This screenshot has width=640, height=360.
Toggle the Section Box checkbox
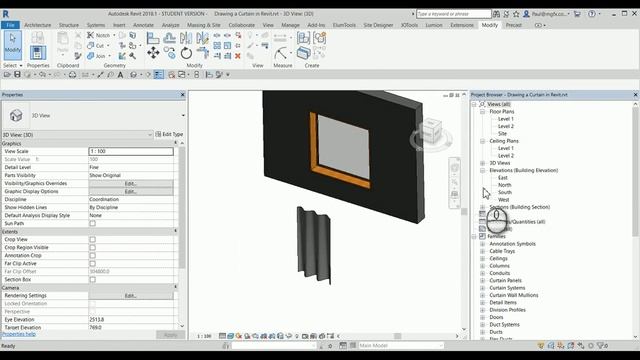[x=93, y=280]
